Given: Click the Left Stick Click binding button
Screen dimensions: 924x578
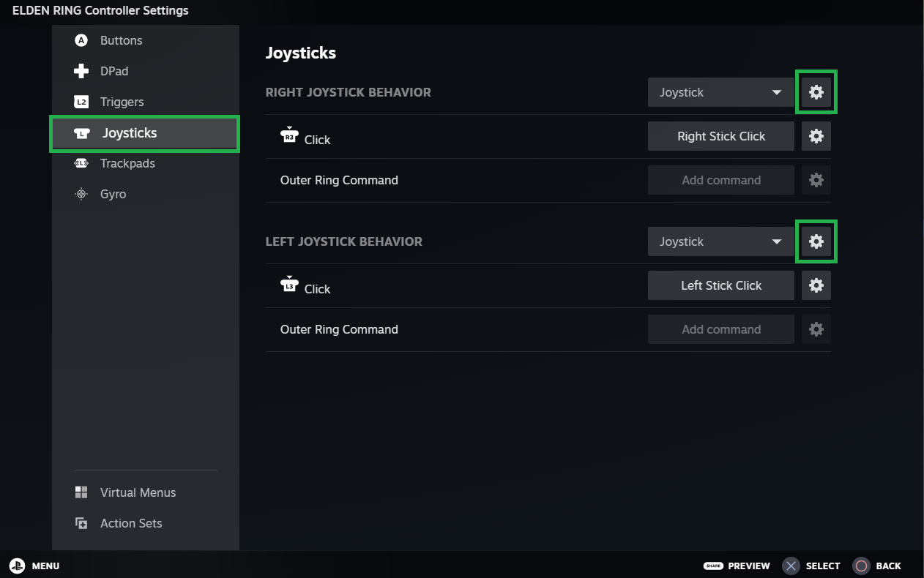Looking at the screenshot, I should [721, 285].
